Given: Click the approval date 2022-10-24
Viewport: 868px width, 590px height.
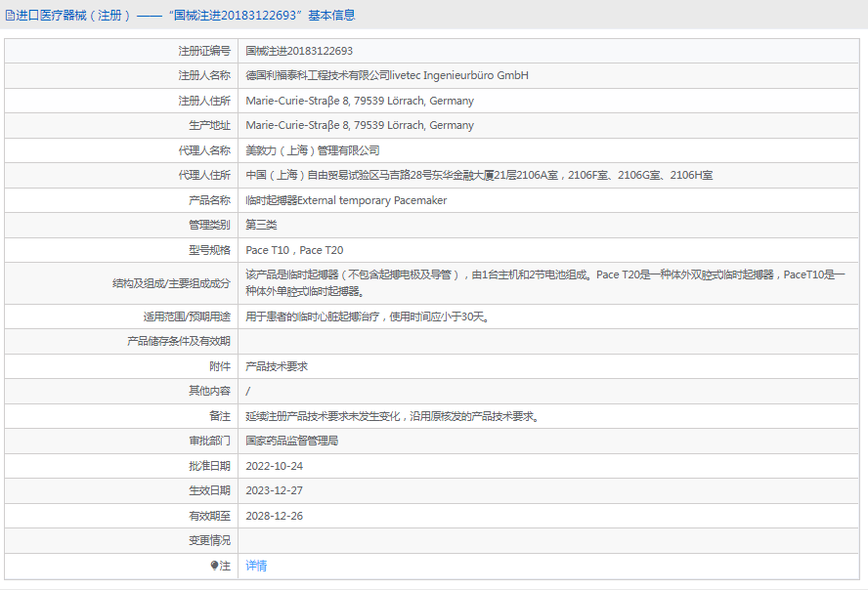Looking at the screenshot, I should (x=274, y=466).
